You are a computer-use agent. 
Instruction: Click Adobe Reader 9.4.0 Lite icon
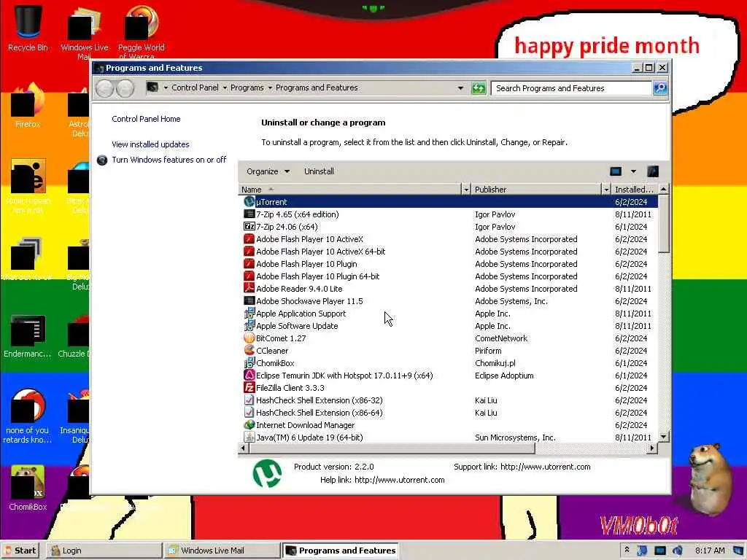point(249,289)
